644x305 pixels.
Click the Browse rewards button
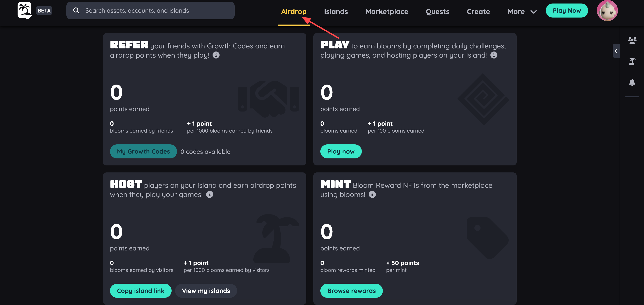pyautogui.click(x=351, y=291)
